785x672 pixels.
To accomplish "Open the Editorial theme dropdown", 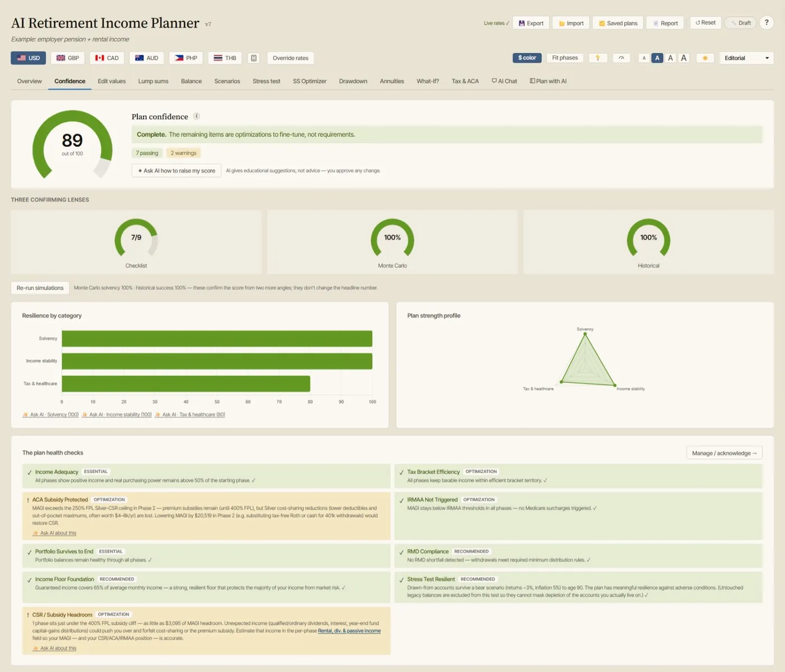I will tap(746, 58).
